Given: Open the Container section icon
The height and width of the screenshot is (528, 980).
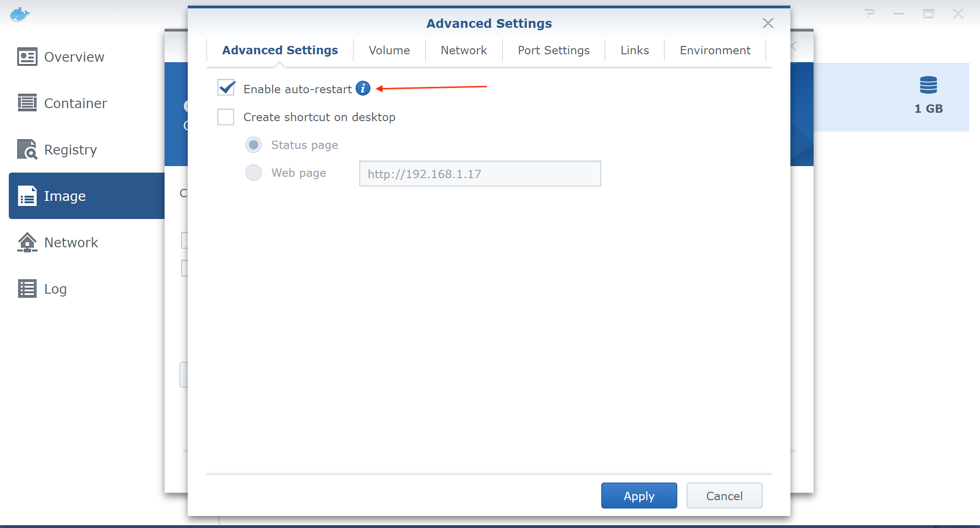Looking at the screenshot, I should click(x=27, y=103).
